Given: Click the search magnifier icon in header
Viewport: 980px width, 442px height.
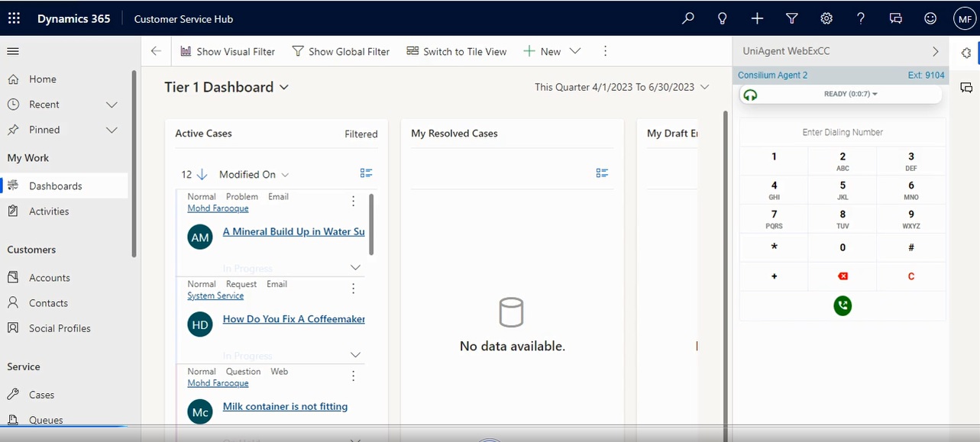Looking at the screenshot, I should click(688, 18).
